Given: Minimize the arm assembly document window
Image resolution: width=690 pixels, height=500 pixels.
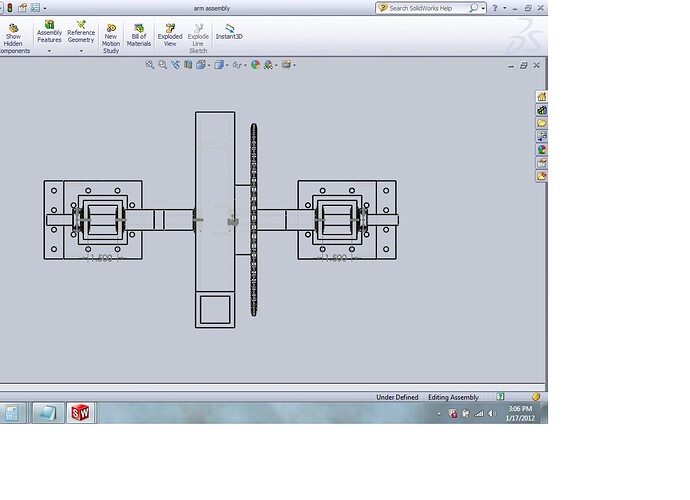Looking at the screenshot, I should (510, 66).
